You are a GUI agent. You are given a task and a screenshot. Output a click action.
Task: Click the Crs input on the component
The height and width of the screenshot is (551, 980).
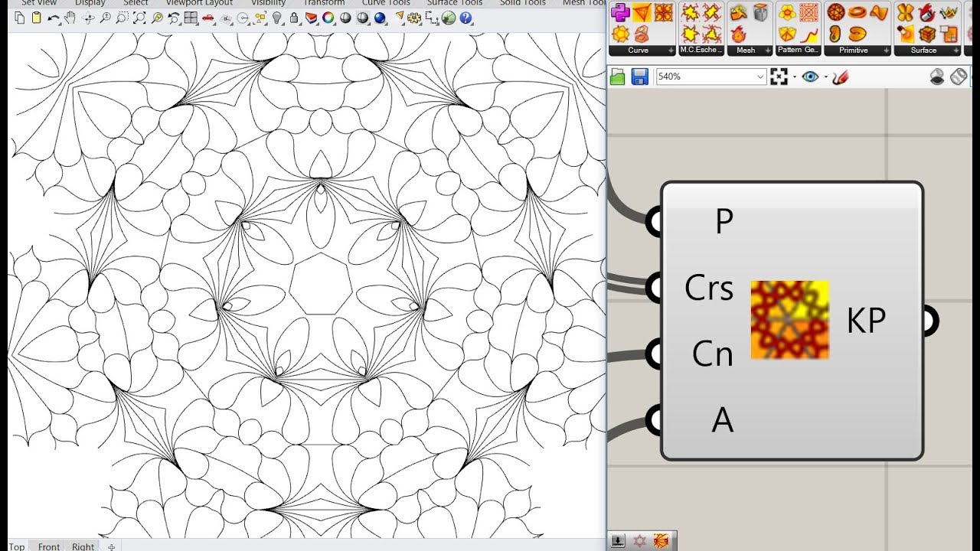tap(709, 289)
